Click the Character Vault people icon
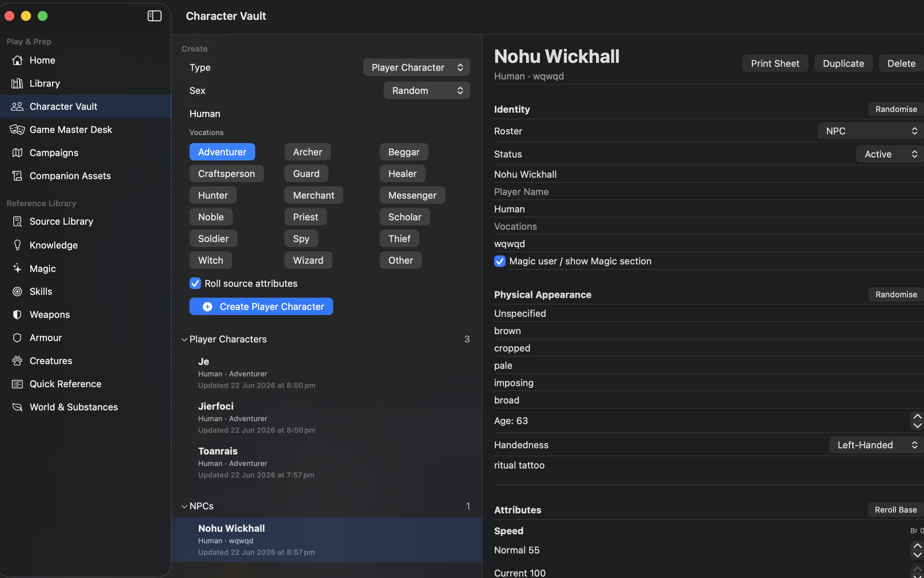This screenshot has height=578, width=924. click(17, 106)
